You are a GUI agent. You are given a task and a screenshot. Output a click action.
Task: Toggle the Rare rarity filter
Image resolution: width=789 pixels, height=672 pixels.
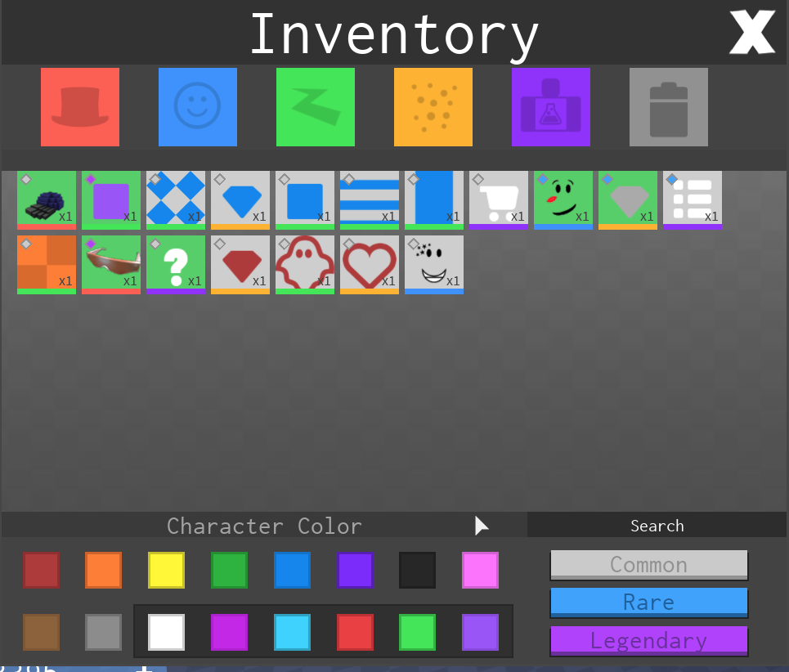(649, 603)
